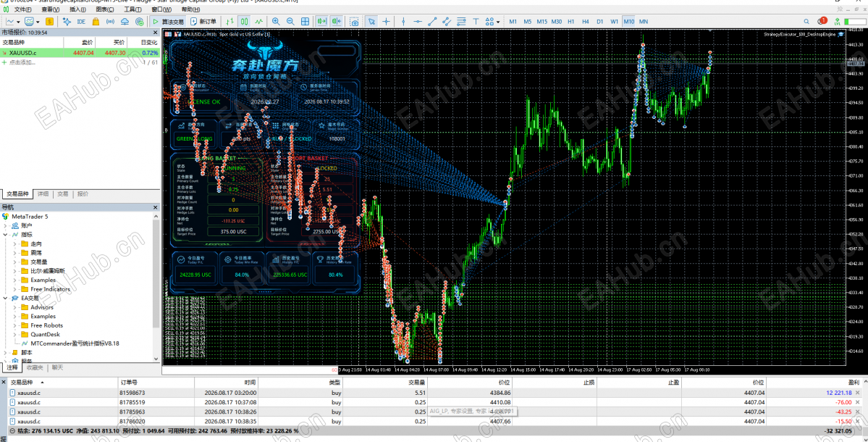
Task: Sort trades by 交易品种 column header
Action: (22, 382)
